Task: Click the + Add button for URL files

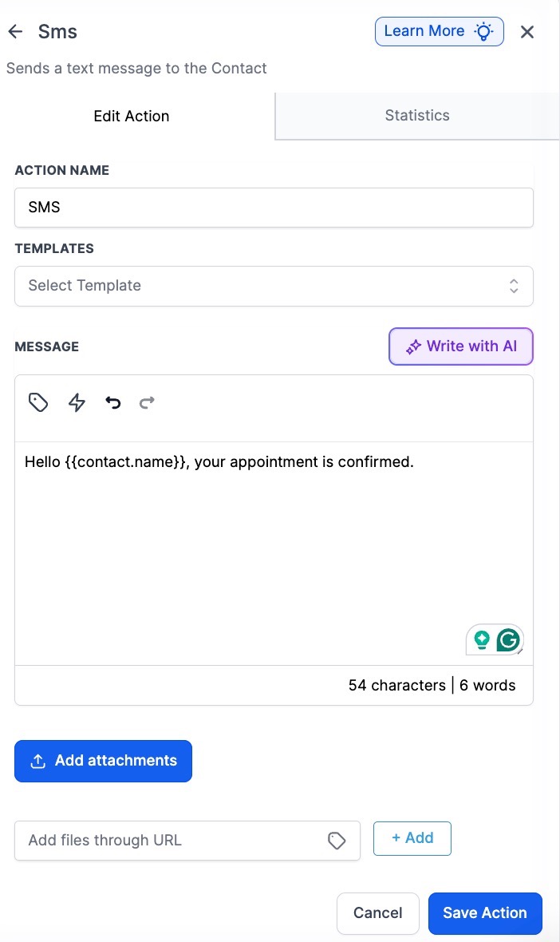Action: tap(412, 838)
